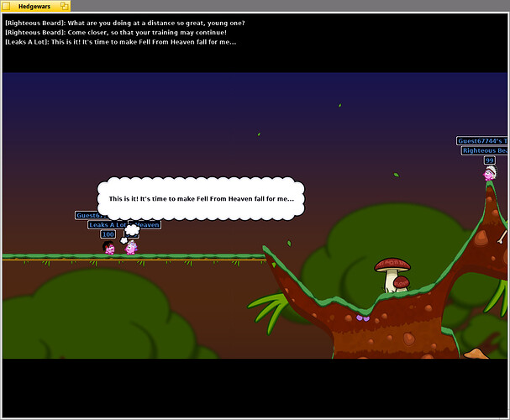Image resolution: width=510 pixels, height=420 pixels.
Task: Click the '100' health label
Action: click(x=108, y=234)
